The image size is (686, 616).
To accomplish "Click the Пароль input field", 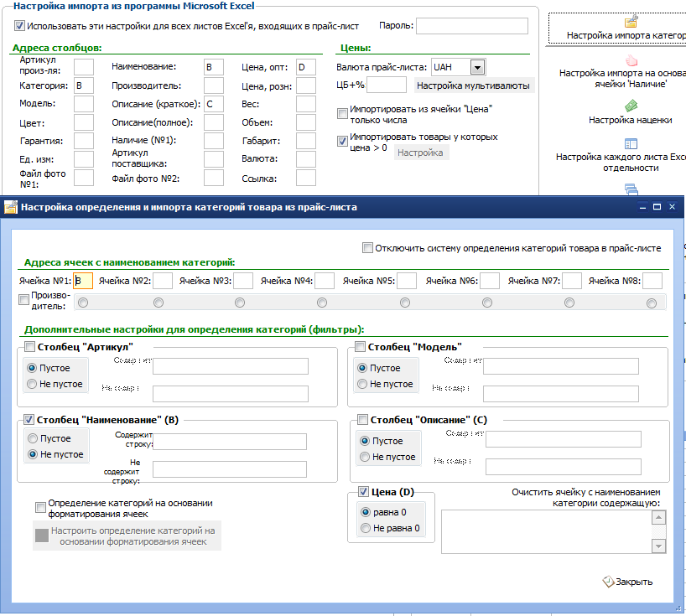I will 471,26.
